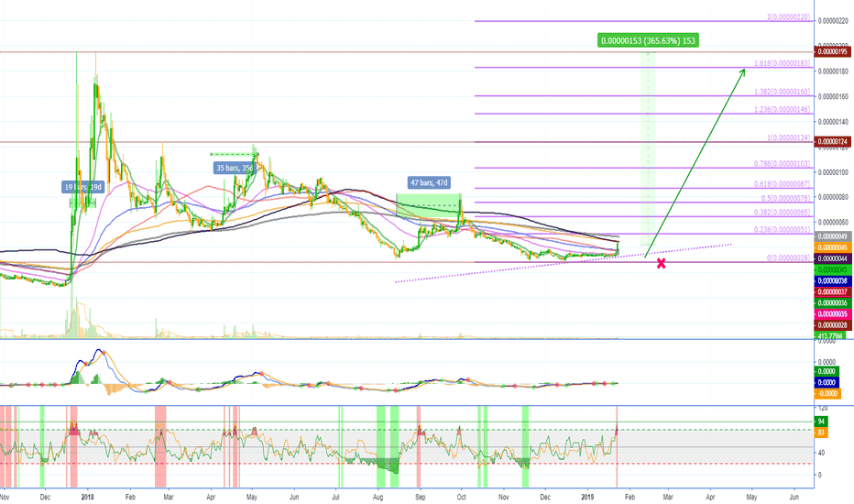The height and width of the screenshot is (504, 854).
Task: Click the Aug label on the time axis
Action: pyautogui.click(x=378, y=497)
